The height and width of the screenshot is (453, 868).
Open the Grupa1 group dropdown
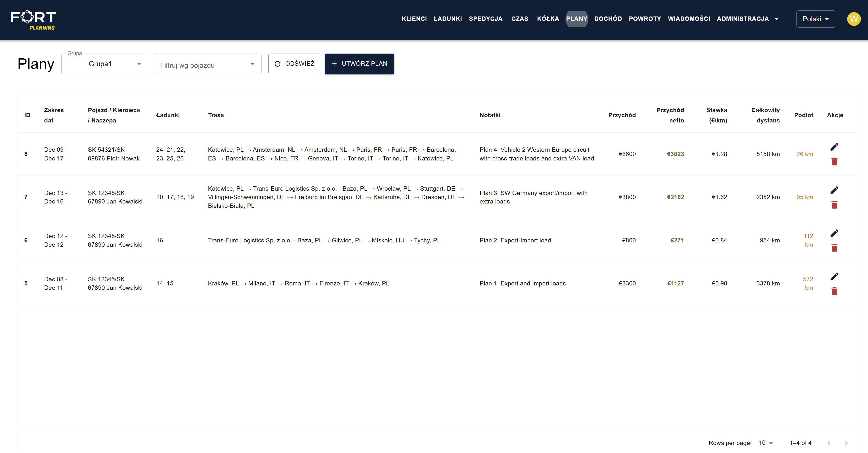pos(104,64)
